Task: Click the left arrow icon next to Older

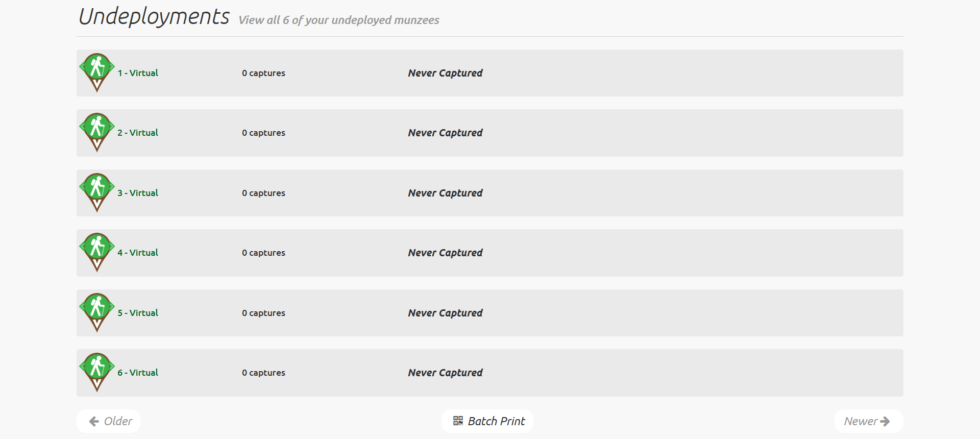Action: [x=94, y=421]
